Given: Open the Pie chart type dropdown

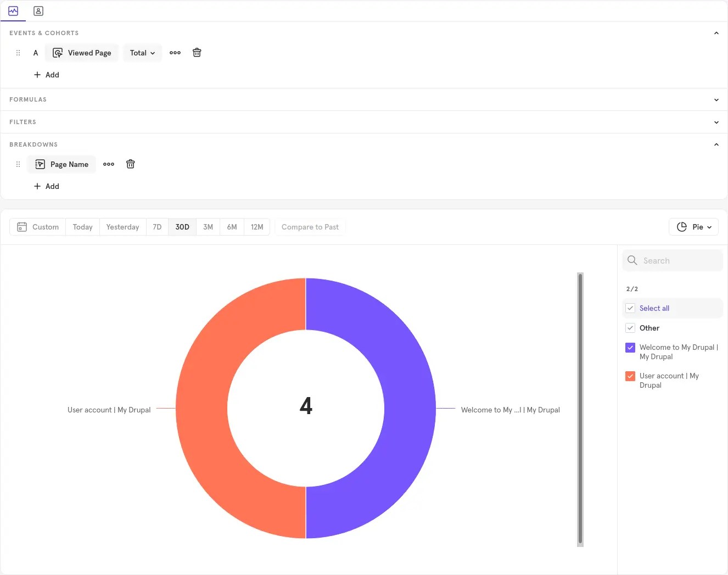Looking at the screenshot, I should [694, 227].
